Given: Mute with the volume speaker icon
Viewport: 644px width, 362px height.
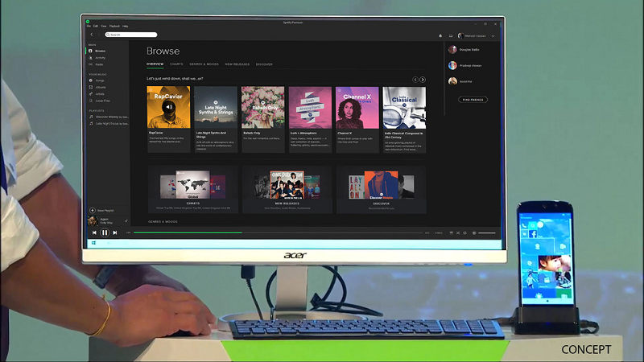Looking at the screenshot, I should click(x=474, y=232).
